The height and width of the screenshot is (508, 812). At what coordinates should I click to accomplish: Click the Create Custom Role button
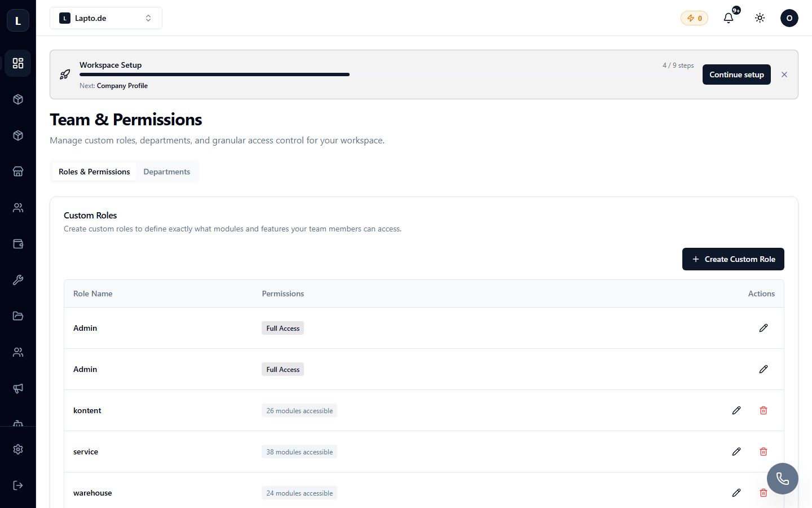tap(733, 259)
